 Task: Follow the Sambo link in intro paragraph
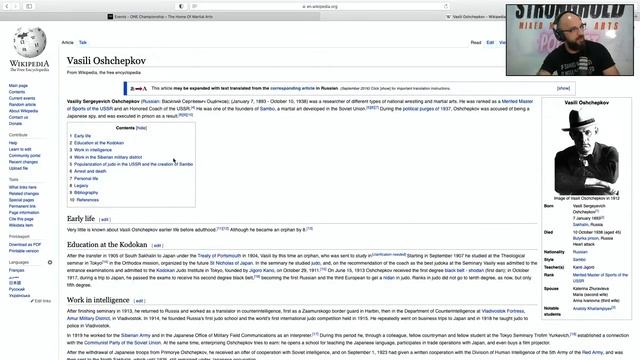click(267, 109)
